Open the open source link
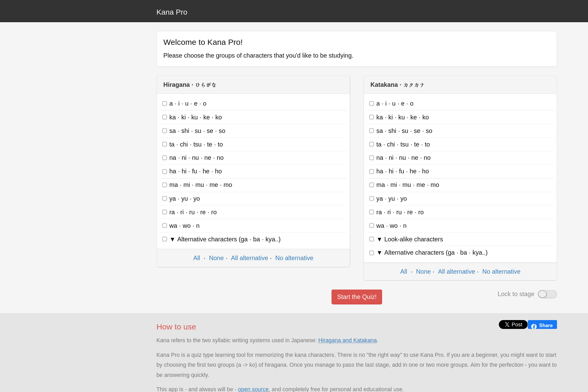Viewport: 588px width, 392px height. 253,389
